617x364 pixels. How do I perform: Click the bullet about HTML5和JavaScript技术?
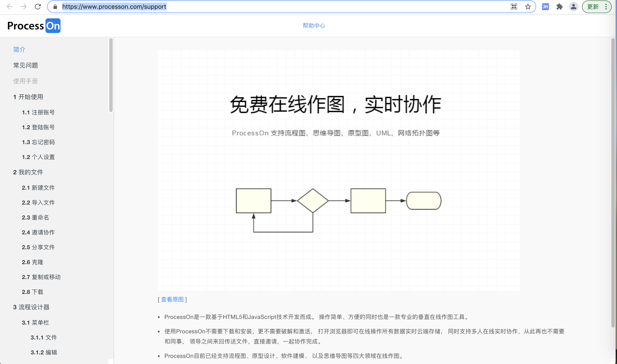(x=317, y=317)
